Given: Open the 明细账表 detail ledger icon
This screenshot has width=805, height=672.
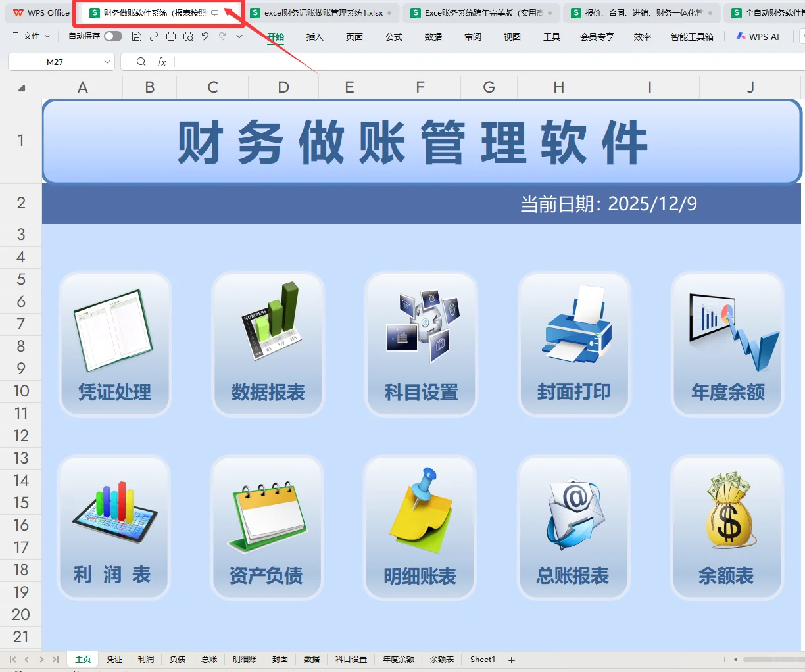Looking at the screenshot, I should (x=420, y=527).
